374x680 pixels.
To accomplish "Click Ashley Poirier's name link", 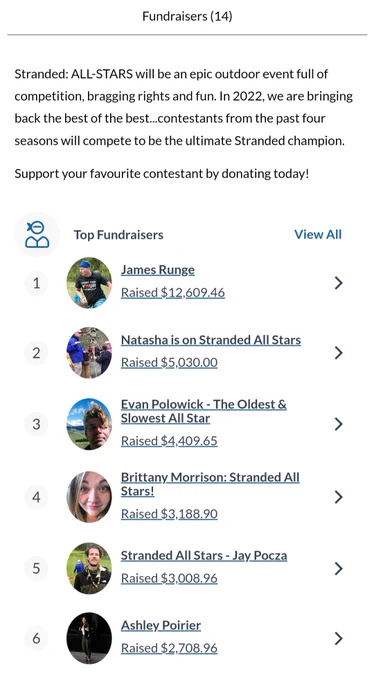I will [x=161, y=625].
